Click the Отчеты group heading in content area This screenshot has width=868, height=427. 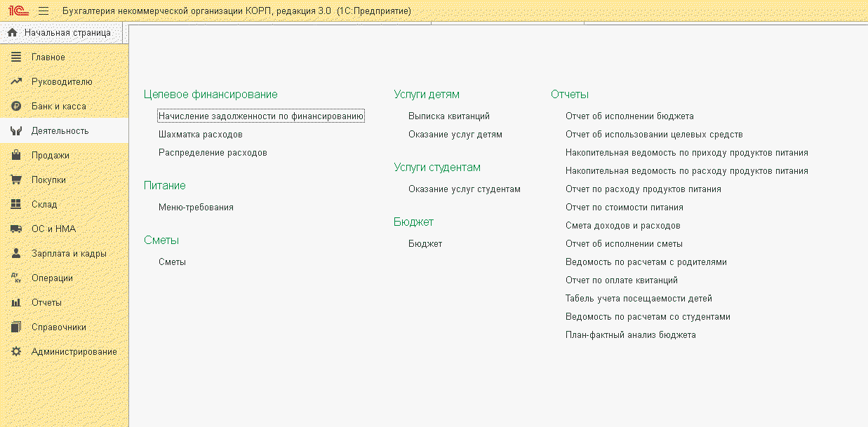[570, 94]
